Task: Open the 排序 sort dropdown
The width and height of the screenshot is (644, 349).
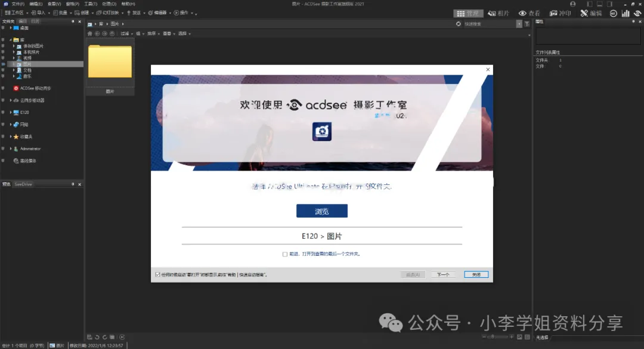Action: coord(154,33)
